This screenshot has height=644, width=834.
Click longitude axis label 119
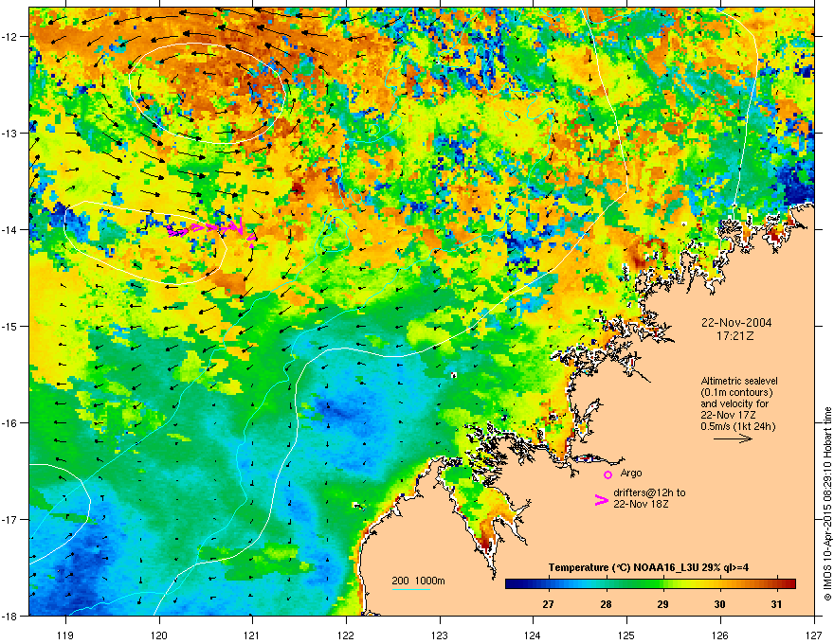65,635
